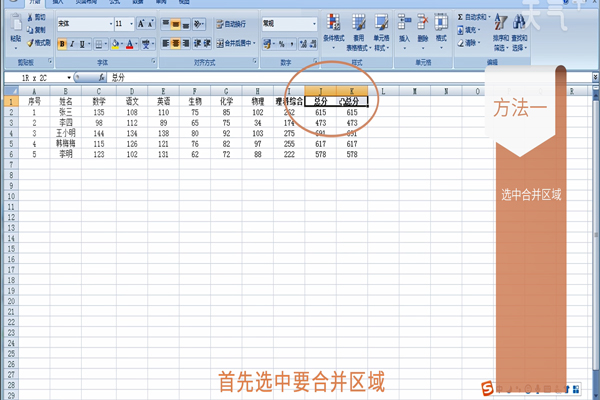The image size is (600, 400).
Task: Expand the formula bar
Action: click(595, 77)
